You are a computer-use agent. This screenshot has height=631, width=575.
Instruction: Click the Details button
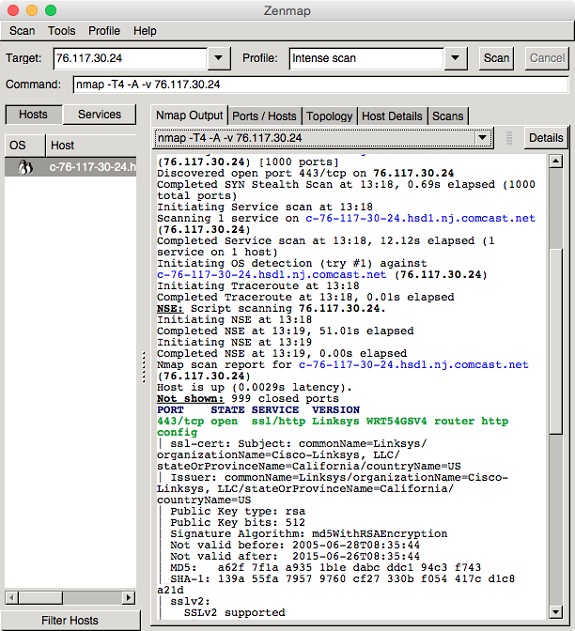(546, 138)
